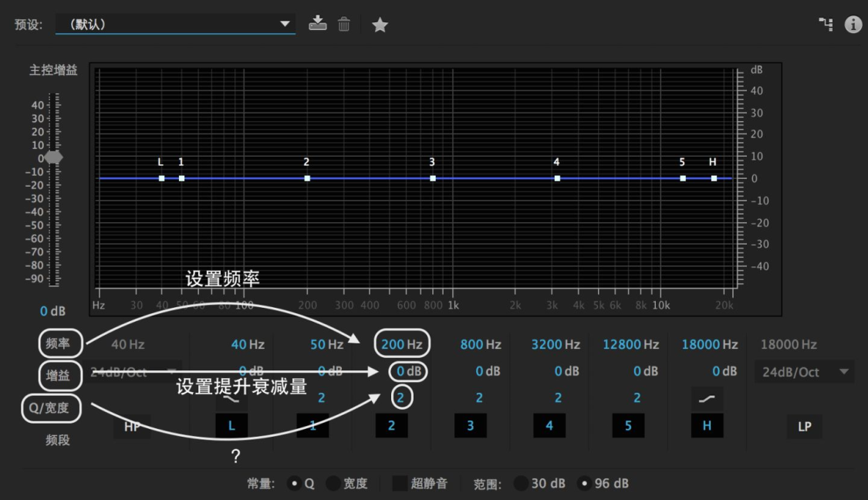Select control point 4 on EQ curve
The image size is (868, 500).
pyautogui.click(x=557, y=178)
